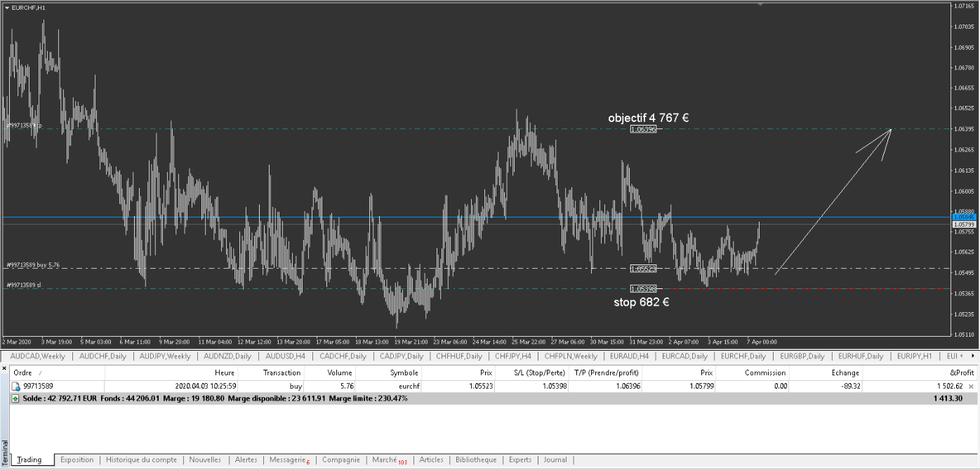
Task: Select order number 99713589 cell
Action: point(38,387)
